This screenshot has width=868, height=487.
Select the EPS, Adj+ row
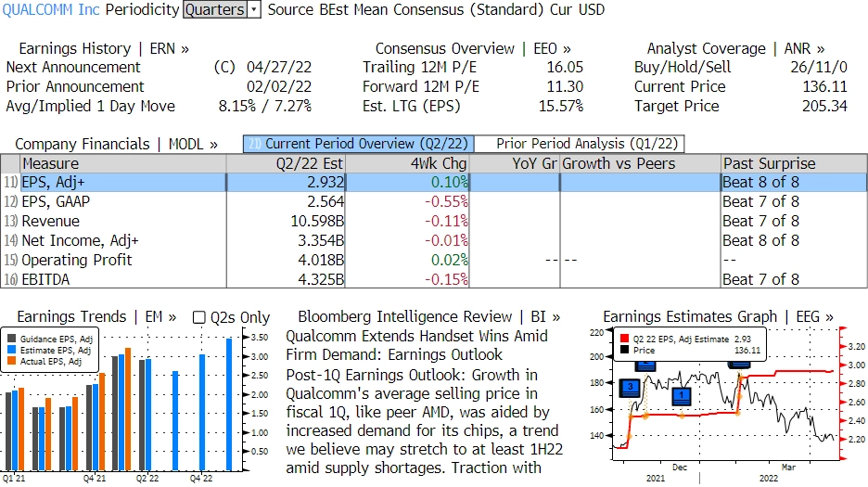(x=434, y=183)
